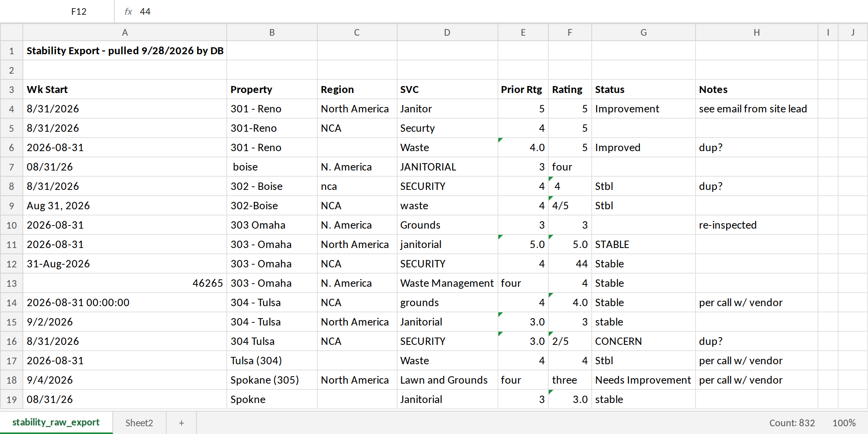This screenshot has height=434, width=868.
Task: Click the 'Rating' header cell
Action: click(570, 90)
